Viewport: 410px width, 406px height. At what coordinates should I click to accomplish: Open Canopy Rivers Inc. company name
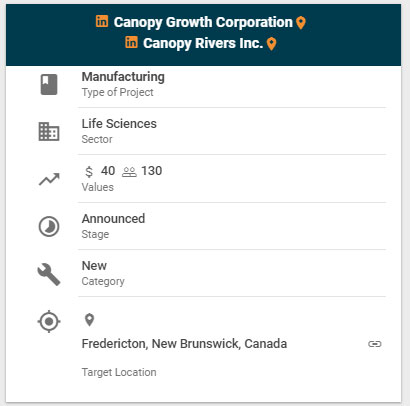(203, 43)
